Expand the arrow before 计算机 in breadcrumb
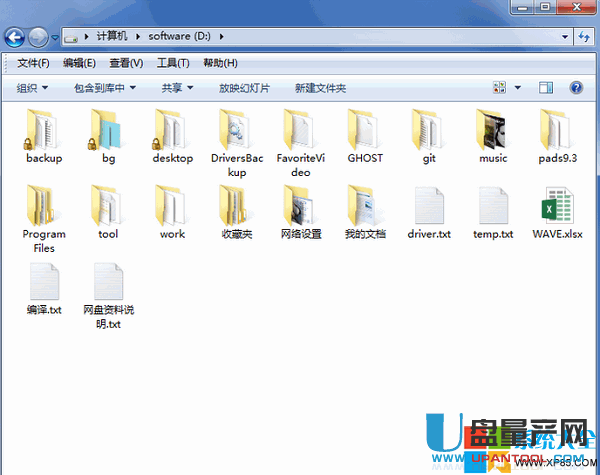Screen dimensions: 600x475 [x=86, y=36]
